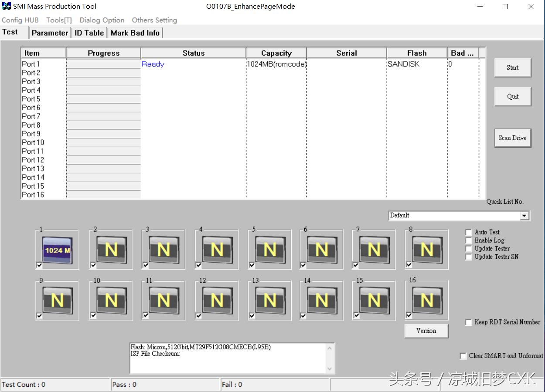The image size is (545, 392).
Task: Click the port 10 N drive icon
Action: tap(111, 301)
